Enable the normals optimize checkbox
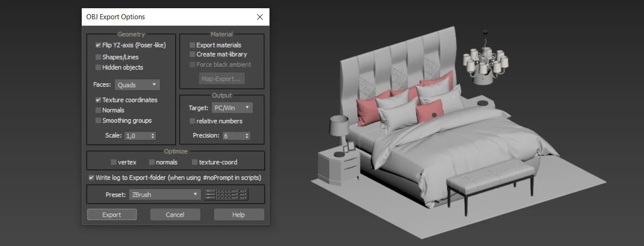Viewport: 644px width, 246px height. 152,162
